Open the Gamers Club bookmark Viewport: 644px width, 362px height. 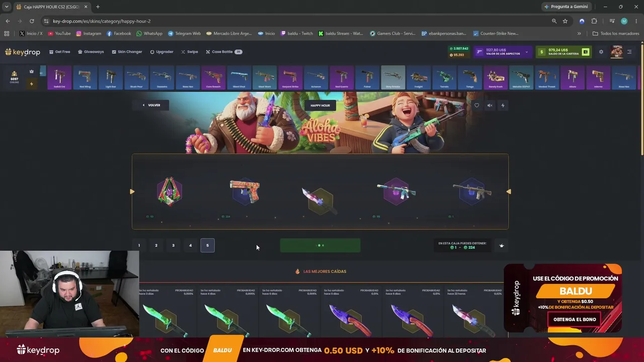392,34
